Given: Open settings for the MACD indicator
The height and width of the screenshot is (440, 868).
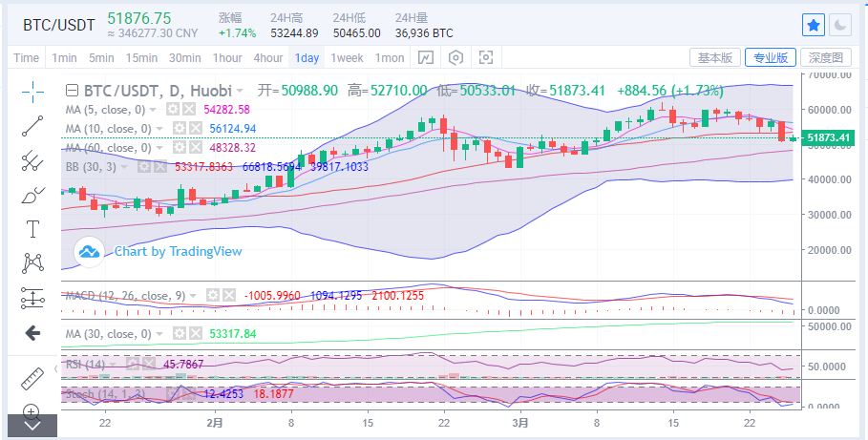Looking at the screenshot, I should pyautogui.click(x=212, y=296).
